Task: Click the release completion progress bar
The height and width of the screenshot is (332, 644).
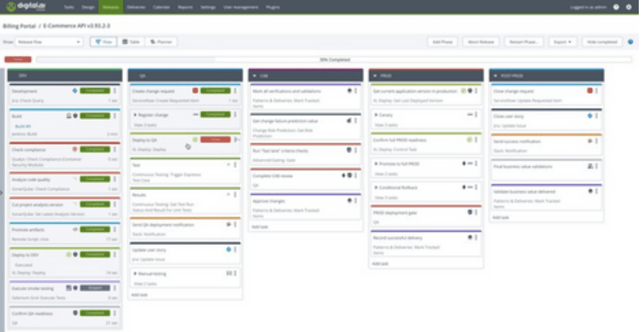Action: pos(334,60)
